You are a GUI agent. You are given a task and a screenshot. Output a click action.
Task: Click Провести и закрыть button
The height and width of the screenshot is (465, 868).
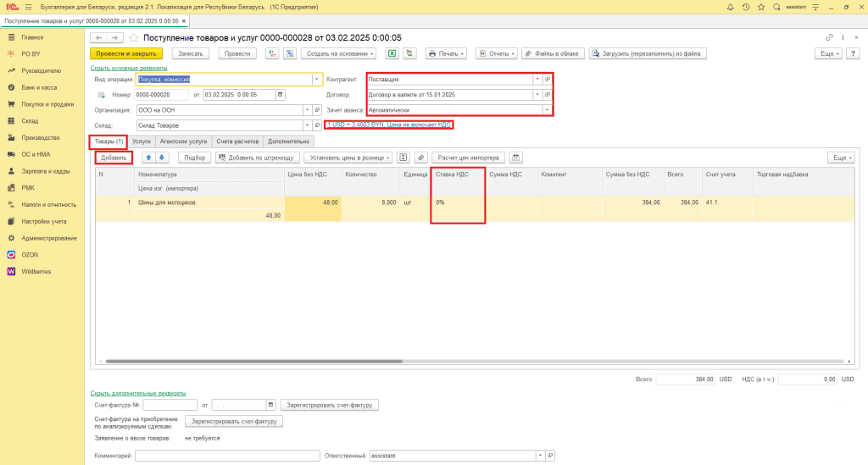click(x=126, y=53)
